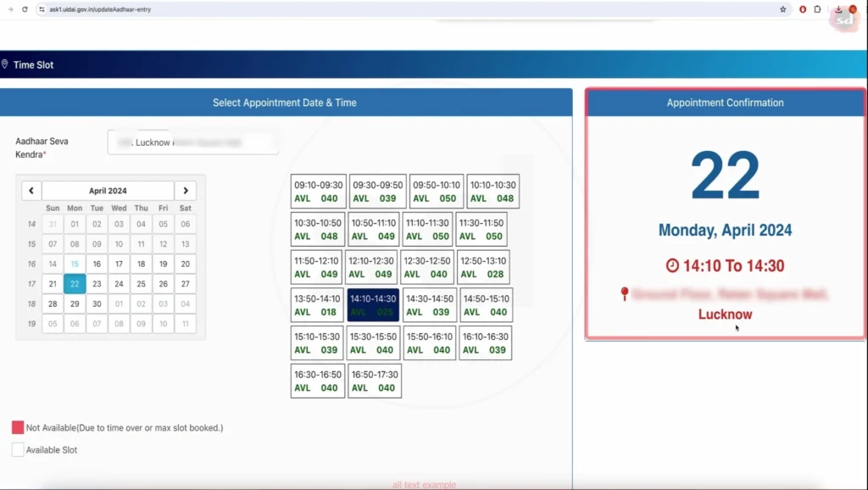Click the April 2024 month header
Screen dimensions: 868x490
[x=108, y=191]
